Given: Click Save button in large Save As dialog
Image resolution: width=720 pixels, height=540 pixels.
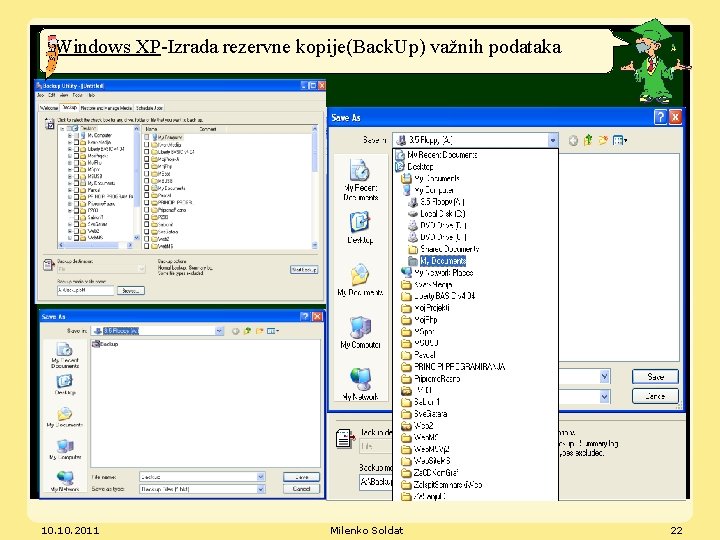Looking at the screenshot, I should [655, 377].
